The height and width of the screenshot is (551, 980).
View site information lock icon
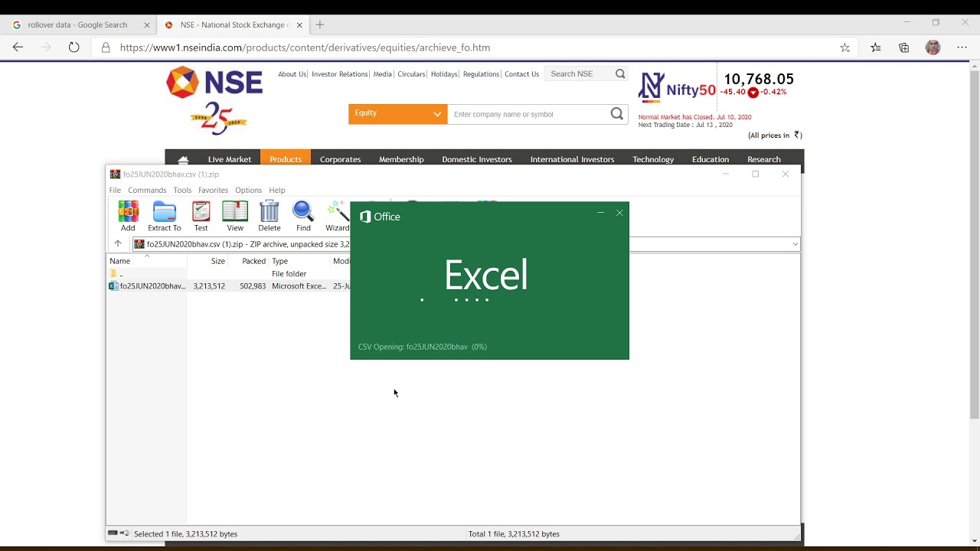click(106, 47)
